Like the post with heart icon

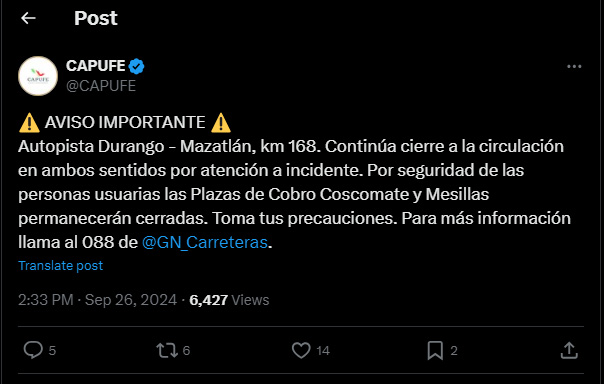(x=301, y=350)
